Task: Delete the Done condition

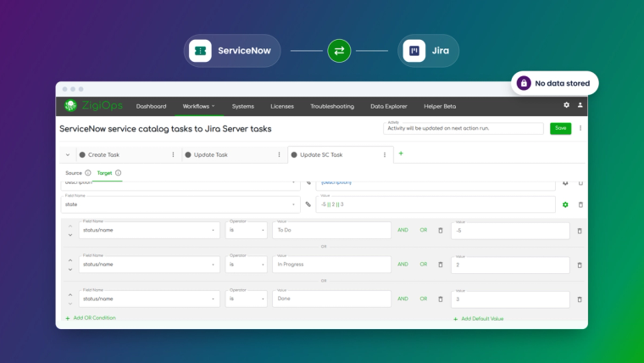Action: pyautogui.click(x=441, y=299)
